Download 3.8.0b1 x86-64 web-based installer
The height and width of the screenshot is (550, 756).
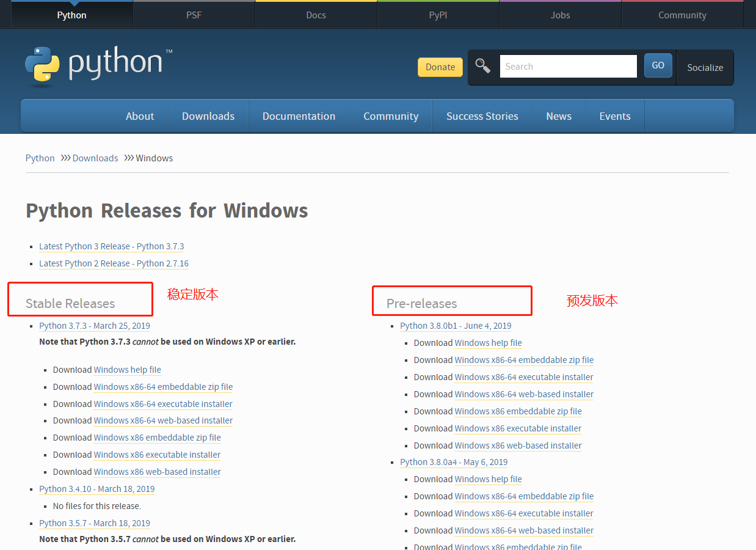click(x=524, y=394)
